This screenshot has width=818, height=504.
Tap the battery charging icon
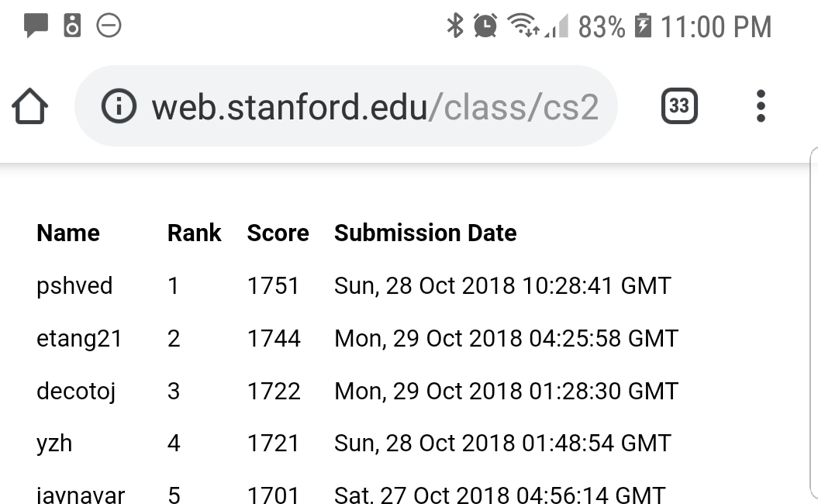(x=643, y=26)
